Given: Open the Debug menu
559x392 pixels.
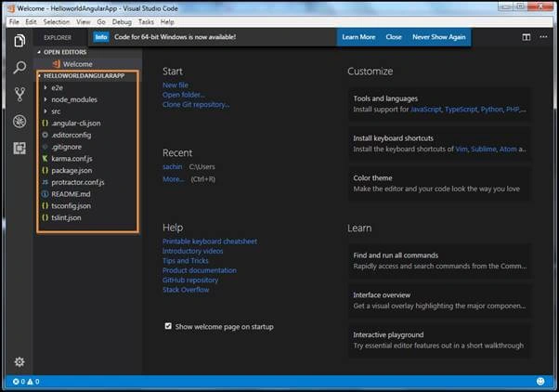Looking at the screenshot, I should pyautogui.click(x=122, y=22).
